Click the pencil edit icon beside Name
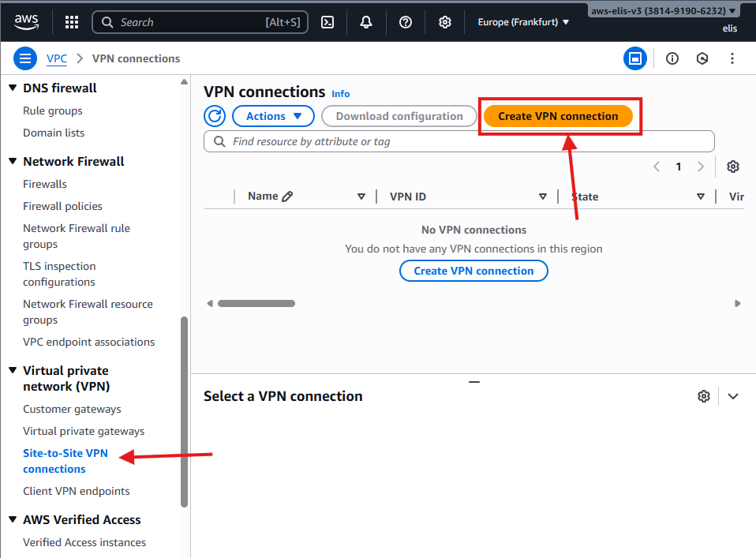 (x=287, y=197)
